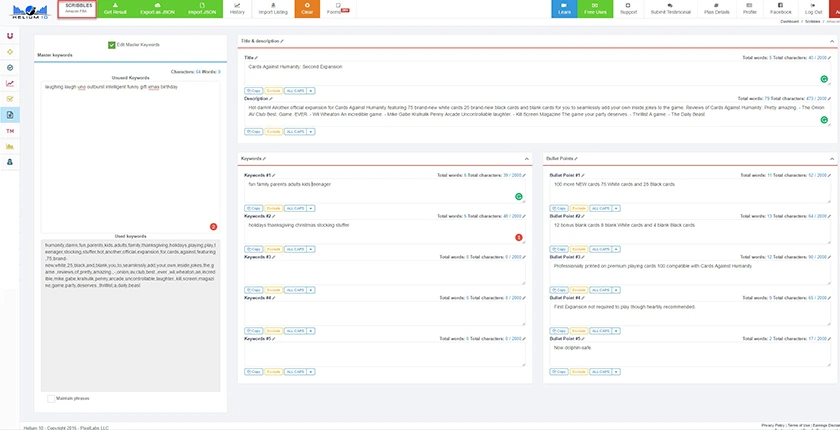The width and height of the screenshot is (840, 430).
Task: Click pencil icon beside Keywords panel header
Action: [x=264, y=159]
